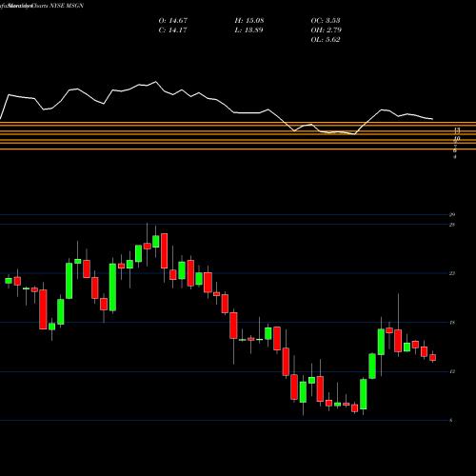Click the low price 'L: 13.89'
Viewport: 476px width, 476px height.
tap(248, 30)
